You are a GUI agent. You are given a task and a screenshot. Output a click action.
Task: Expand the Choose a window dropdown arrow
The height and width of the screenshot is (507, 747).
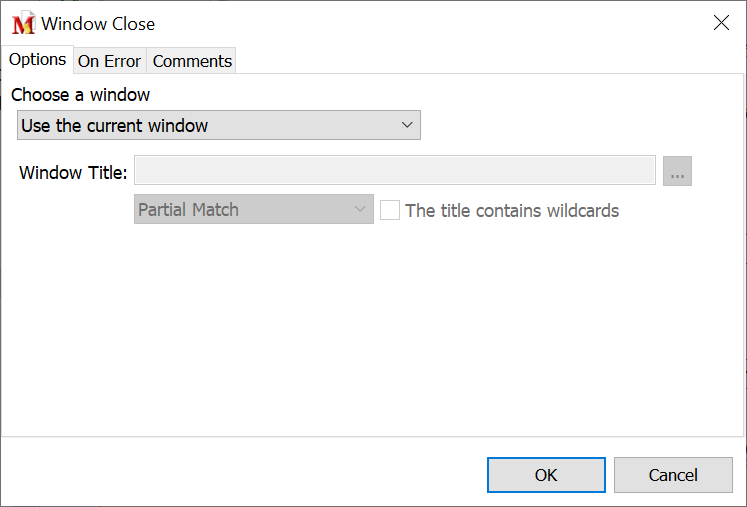coord(407,126)
